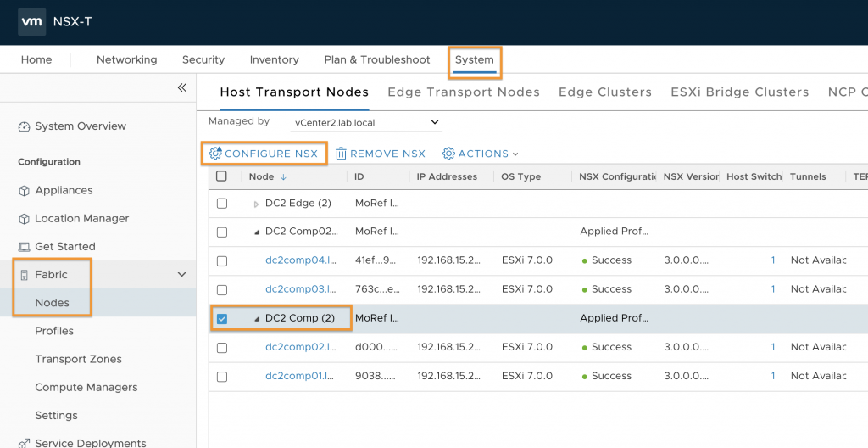This screenshot has height=448, width=868.
Task: Click the OS Type column header
Action: point(521,176)
